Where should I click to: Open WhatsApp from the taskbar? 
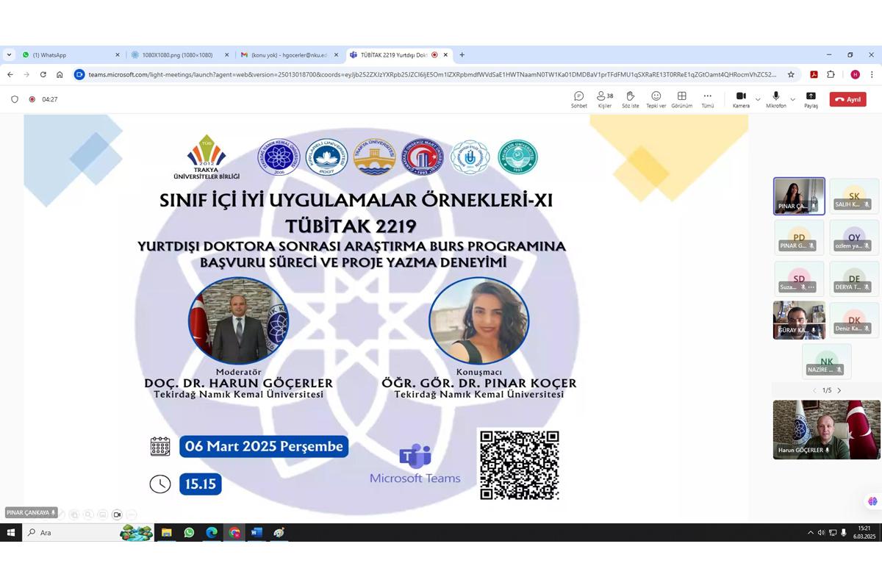pos(189,532)
